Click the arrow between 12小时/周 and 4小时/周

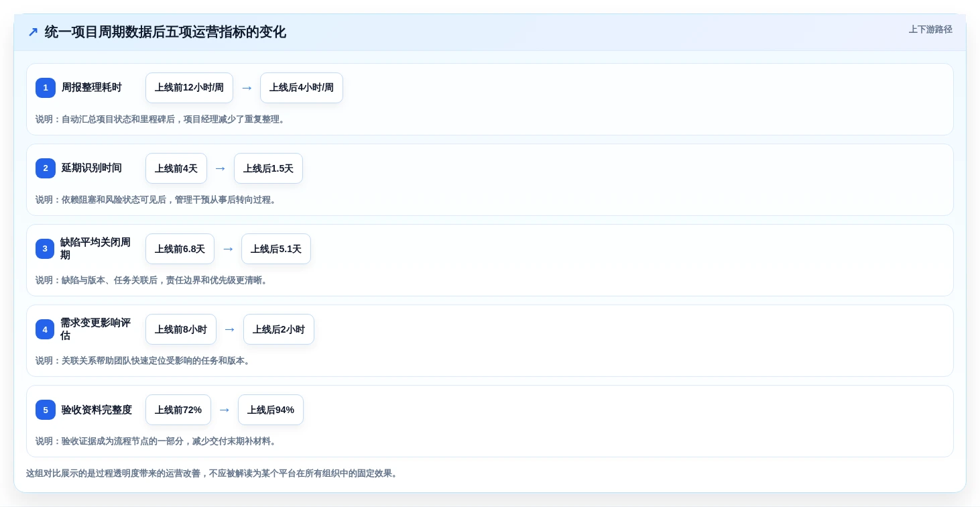[247, 88]
